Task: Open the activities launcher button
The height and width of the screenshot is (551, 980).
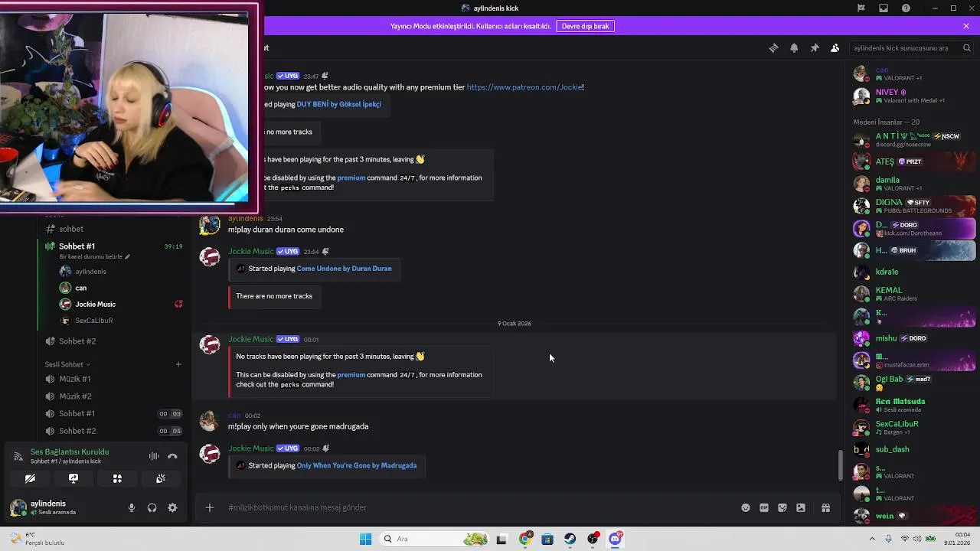Action: pyautogui.click(x=117, y=478)
